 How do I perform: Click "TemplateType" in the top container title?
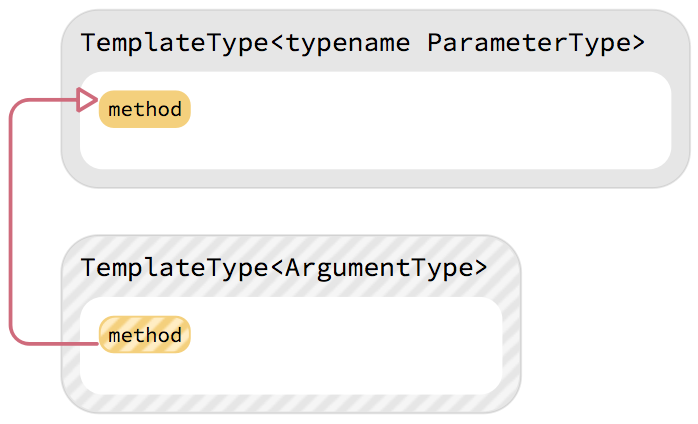(x=175, y=45)
